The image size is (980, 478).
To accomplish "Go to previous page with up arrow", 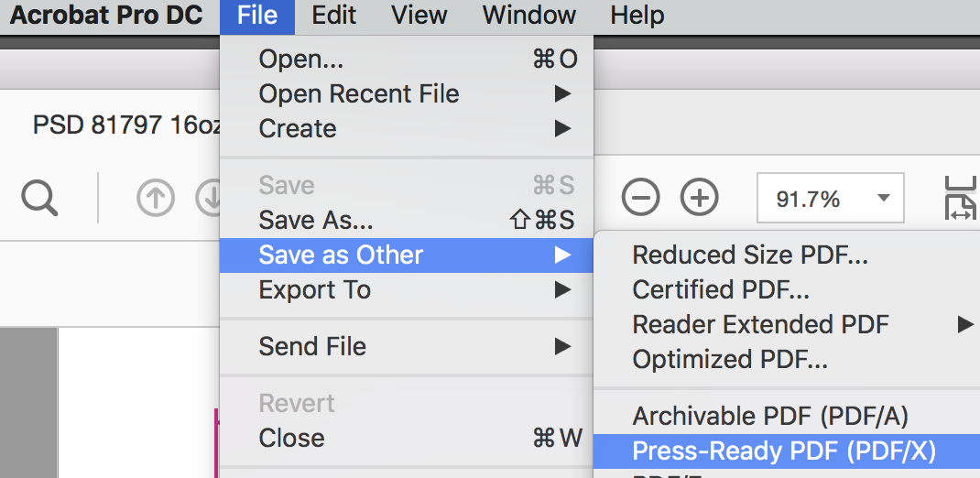I will point(156,198).
